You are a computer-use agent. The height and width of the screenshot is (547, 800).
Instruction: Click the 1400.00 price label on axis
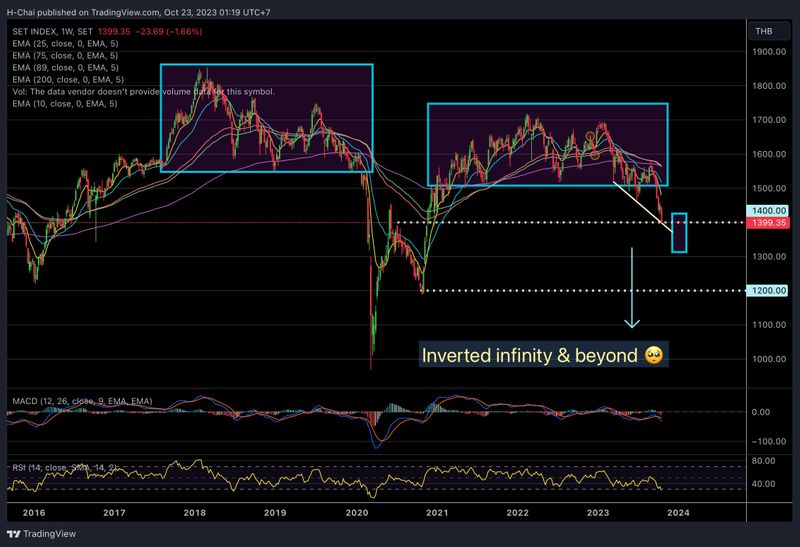[x=766, y=211]
